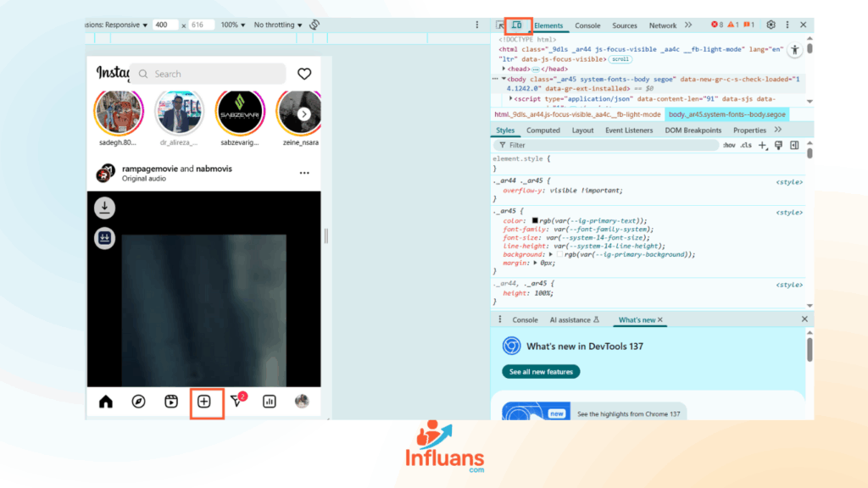Click the nabmovis username link
Viewport: 868px width, 488px height.
tap(214, 169)
